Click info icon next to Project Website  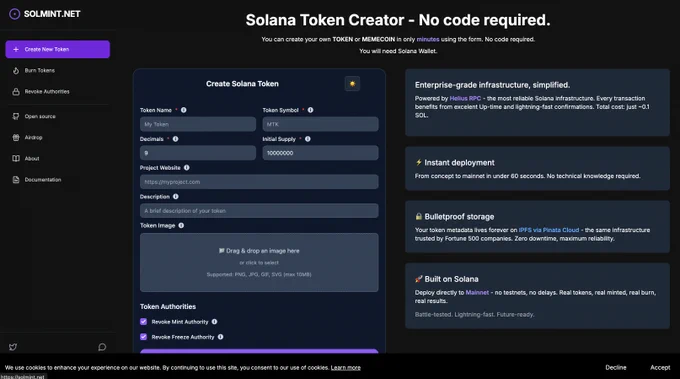(186, 168)
